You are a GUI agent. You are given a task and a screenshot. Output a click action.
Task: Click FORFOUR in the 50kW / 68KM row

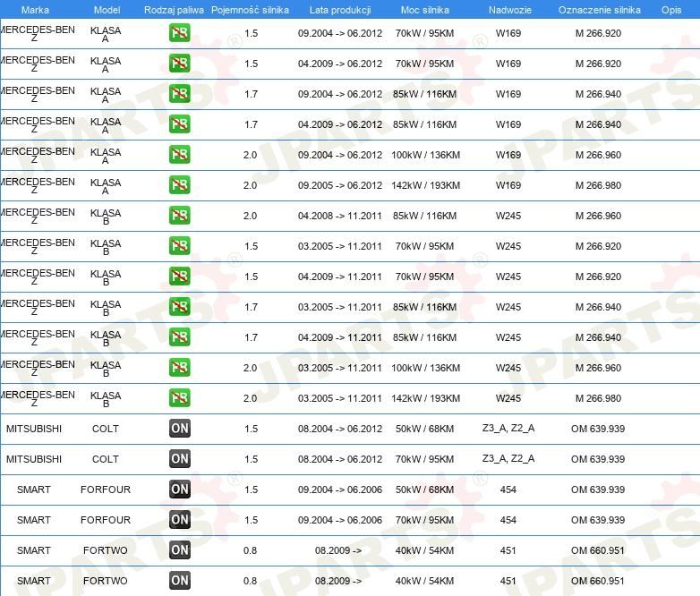click(106, 490)
